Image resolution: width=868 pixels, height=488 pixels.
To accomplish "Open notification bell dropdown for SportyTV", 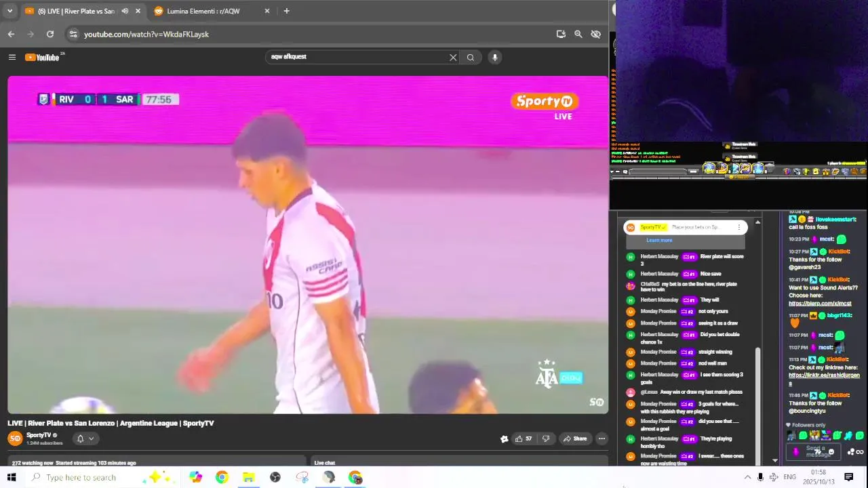I will click(85, 439).
